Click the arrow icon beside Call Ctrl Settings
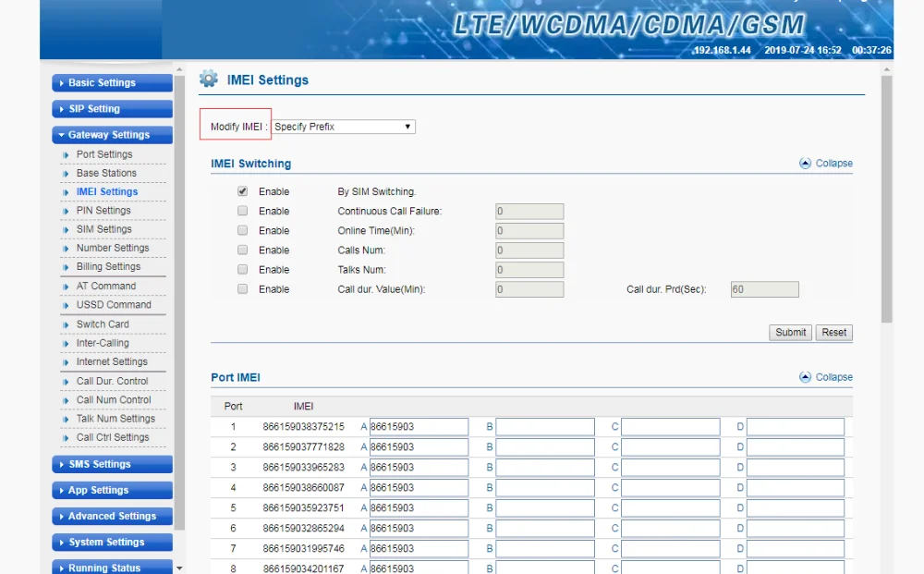This screenshot has width=924, height=574. [67, 438]
